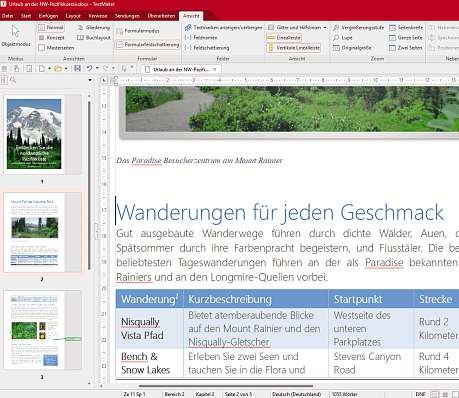Click the document horizontal scrollbar
Screen dimensions: 459x398
(x=227, y=386)
